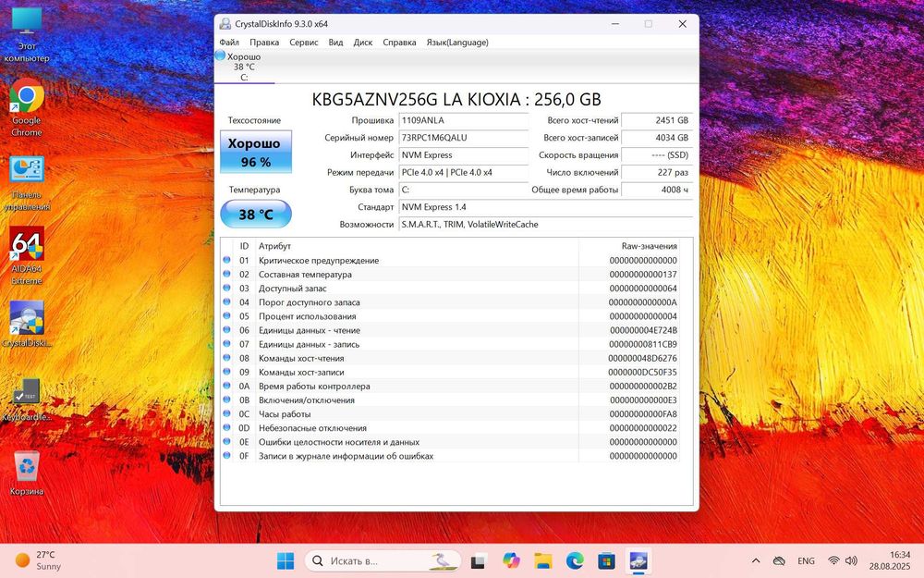Open File Explorer from the taskbar
Screen dimensions: 924x578
542,561
